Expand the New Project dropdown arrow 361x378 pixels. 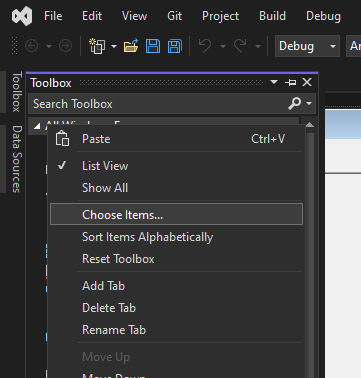pyautogui.click(x=114, y=46)
